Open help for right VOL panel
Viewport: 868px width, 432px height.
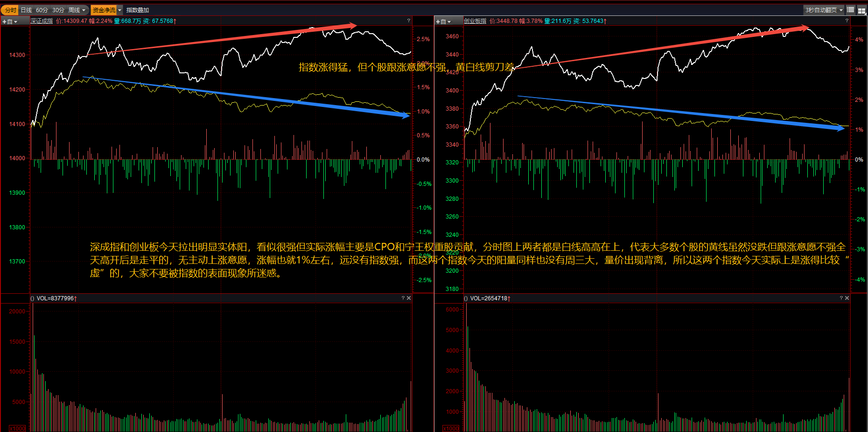841,298
